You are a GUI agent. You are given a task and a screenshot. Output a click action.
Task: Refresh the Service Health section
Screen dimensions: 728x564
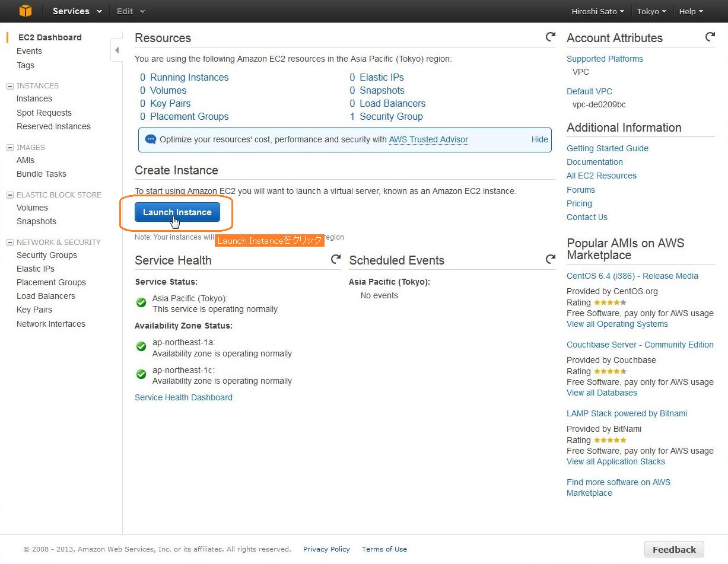pyautogui.click(x=336, y=259)
